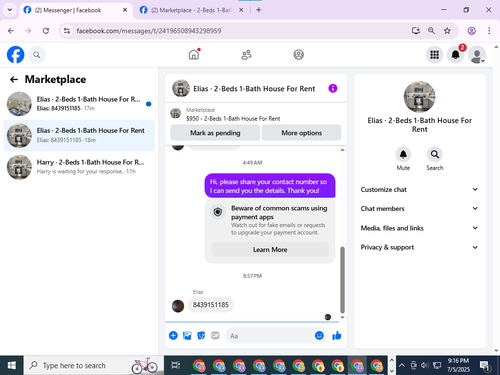The width and height of the screenshot is (500, 375).
Task: Expand Chat members section
Action: click(419, 208)
